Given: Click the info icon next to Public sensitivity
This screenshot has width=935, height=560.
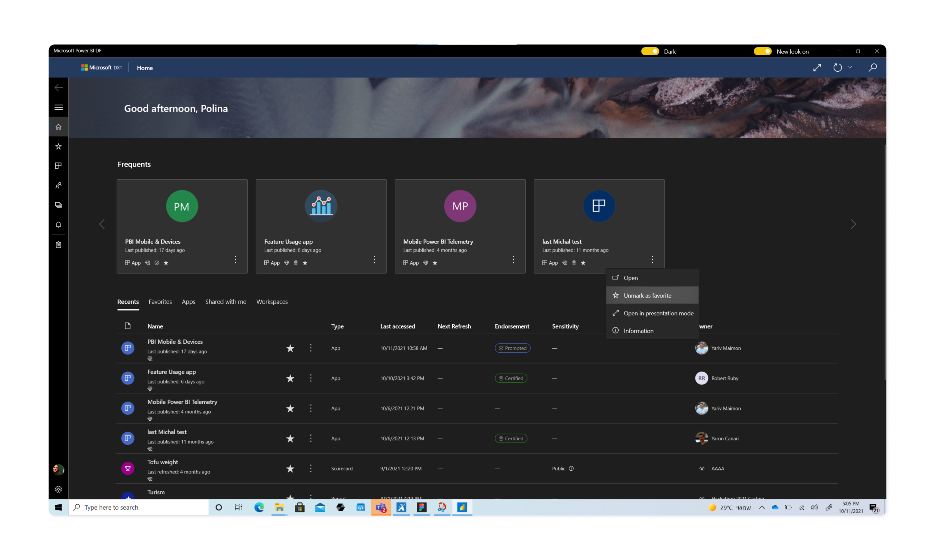Looking at the screenshot, I should 571,468.
